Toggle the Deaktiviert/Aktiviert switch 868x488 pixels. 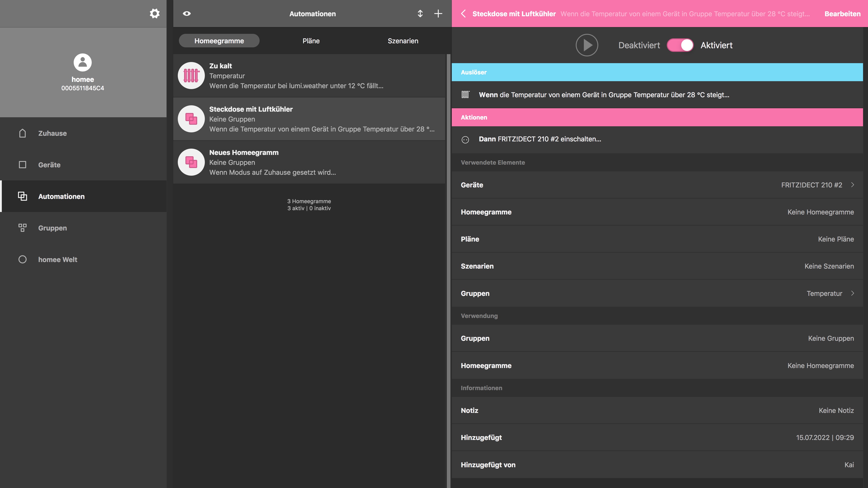point(680,45)
